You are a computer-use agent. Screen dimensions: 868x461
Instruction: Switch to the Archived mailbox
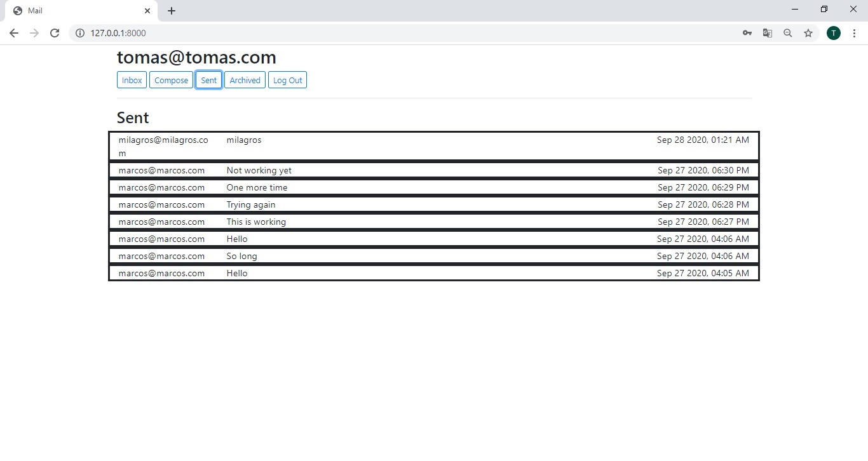(x=245, y=80)
